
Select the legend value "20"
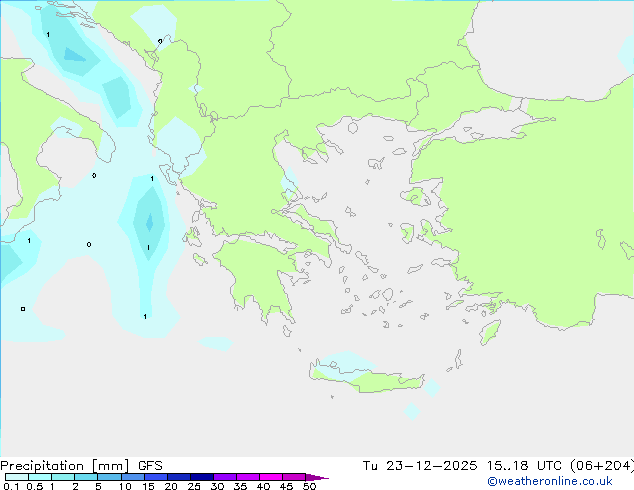tap(171, 486)
